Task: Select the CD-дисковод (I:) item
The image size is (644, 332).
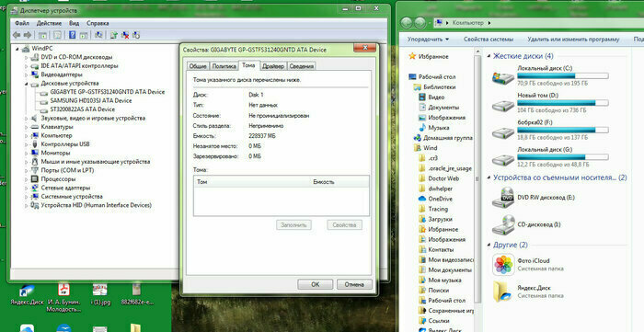Action: [x=526, y=224]
